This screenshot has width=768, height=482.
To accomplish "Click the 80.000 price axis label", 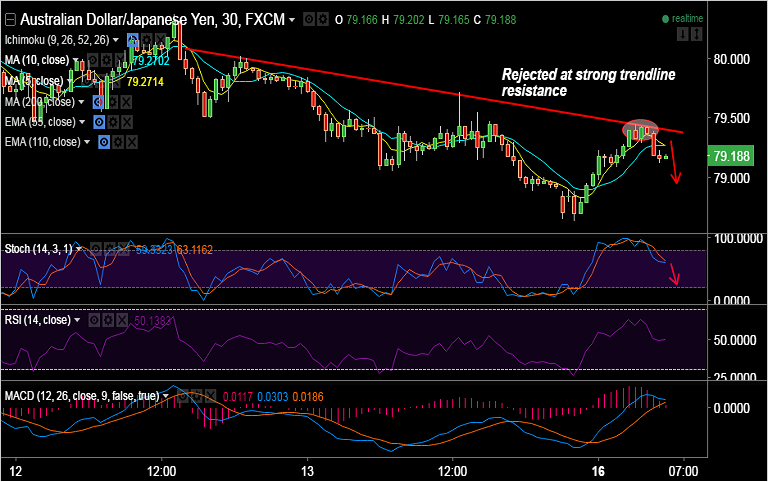I will 732,59.
